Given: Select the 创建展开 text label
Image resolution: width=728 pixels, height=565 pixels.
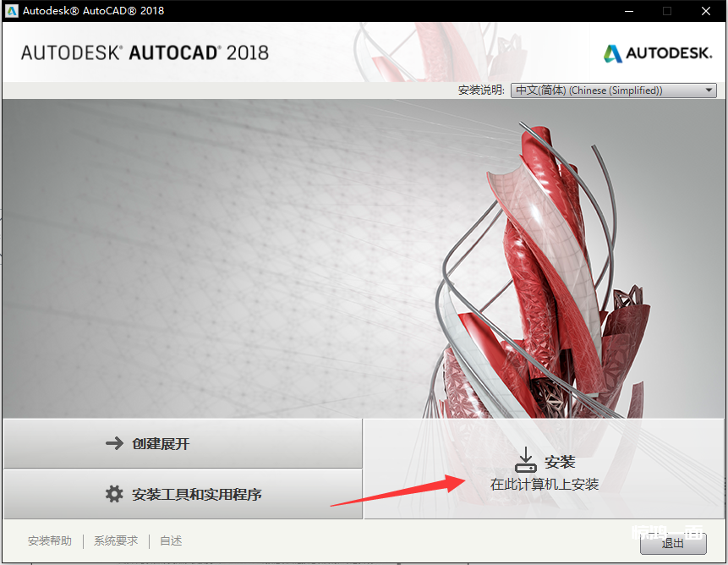Looking at the screenshot, I should [x=161, y=443].
